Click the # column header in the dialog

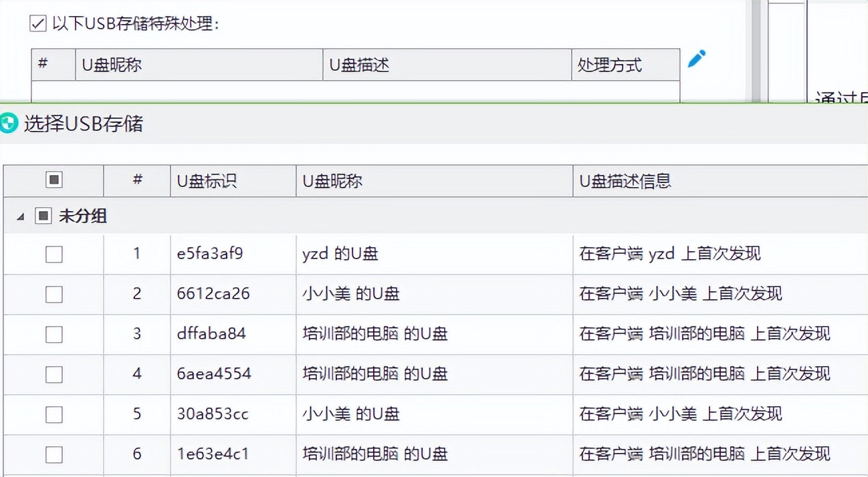(136, 180)
